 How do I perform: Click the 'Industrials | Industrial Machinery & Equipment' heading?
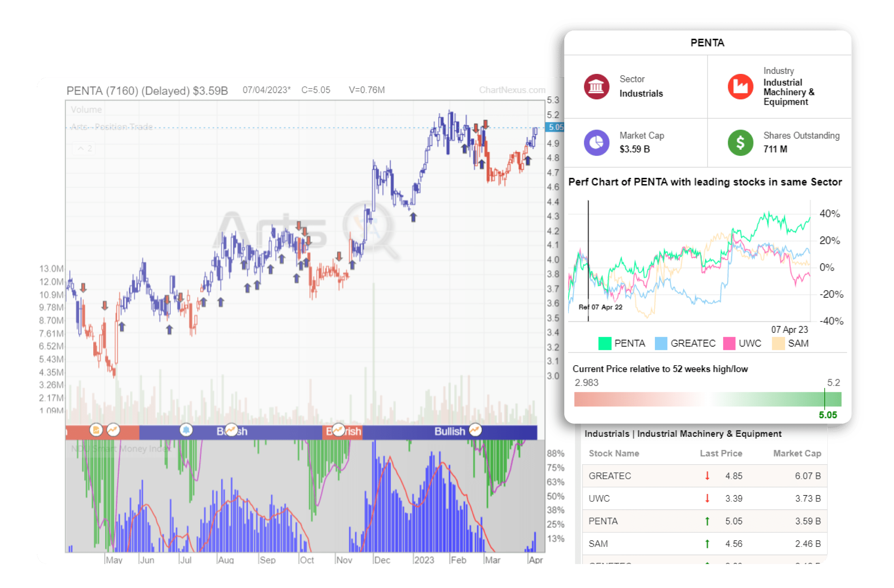point(683,433)
